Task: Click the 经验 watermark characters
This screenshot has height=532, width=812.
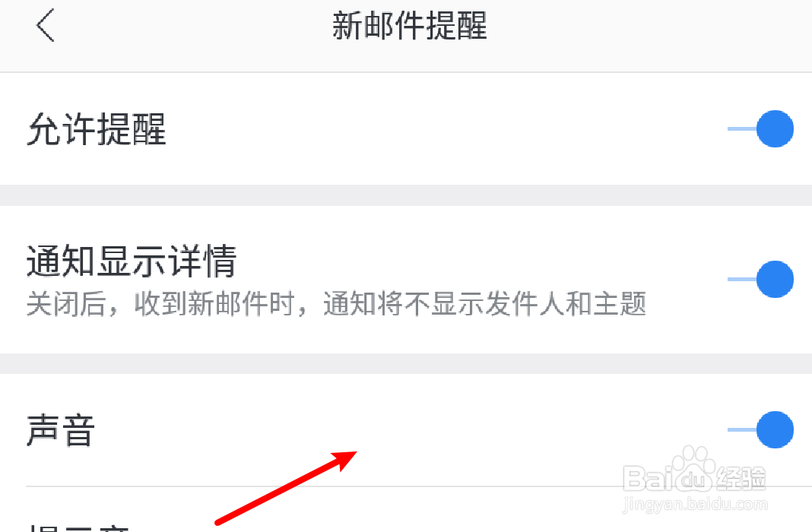Action: (x=741, y=477)
